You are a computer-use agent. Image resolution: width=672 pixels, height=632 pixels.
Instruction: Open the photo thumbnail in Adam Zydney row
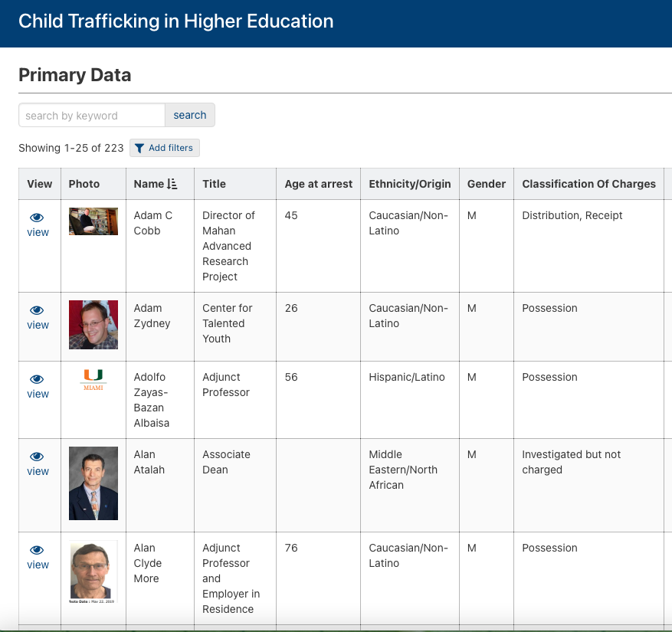[93, 325]
